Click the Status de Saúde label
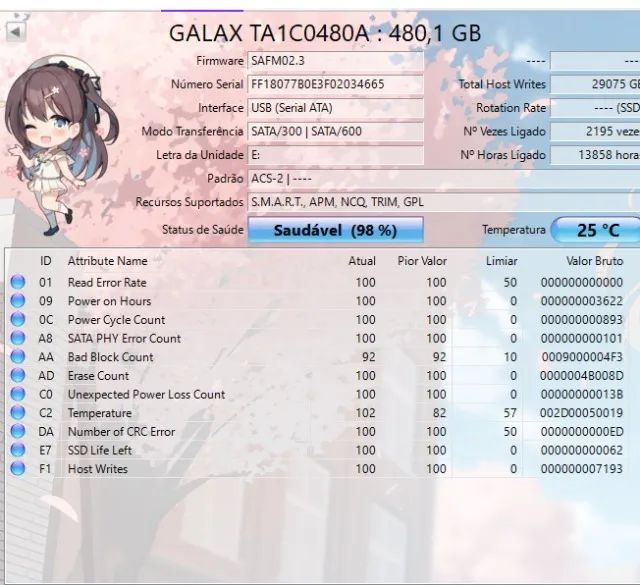This screenshot has width=640, height=585. 203,230
